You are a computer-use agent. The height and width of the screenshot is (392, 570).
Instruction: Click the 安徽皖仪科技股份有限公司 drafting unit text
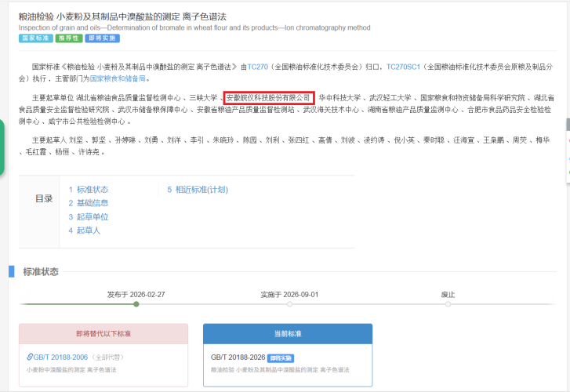[x=268, y=98]
